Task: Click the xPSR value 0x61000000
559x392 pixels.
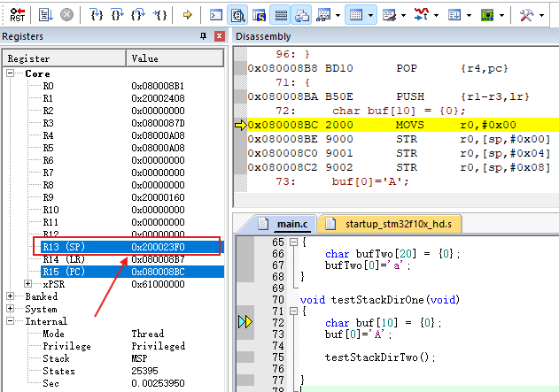Action: click(x=158, y=284)
